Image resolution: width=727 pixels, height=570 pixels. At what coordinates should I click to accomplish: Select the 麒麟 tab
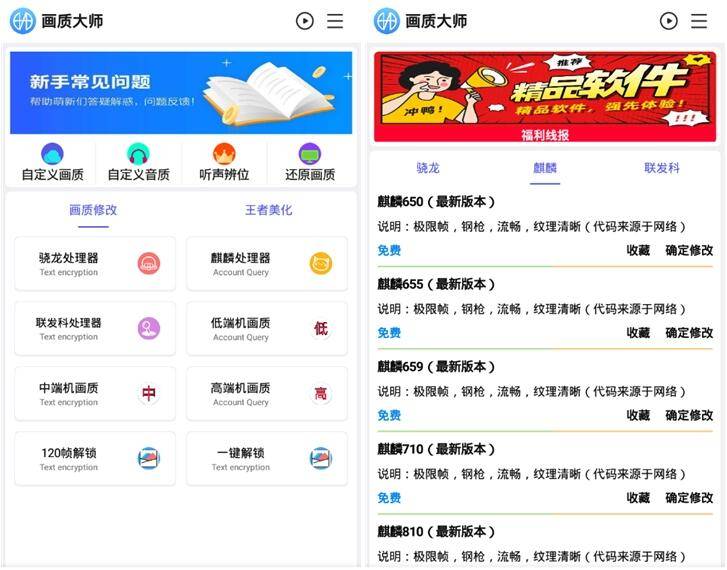pyautogui.click(x=545, y=168)
